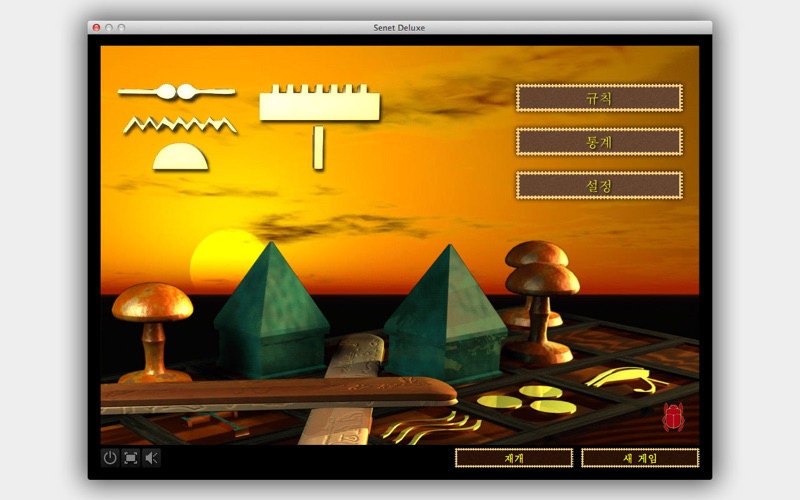This screenshot has width=800, height=500.
Task: Close the Senet Deluxe window
Action: (96, 28)
